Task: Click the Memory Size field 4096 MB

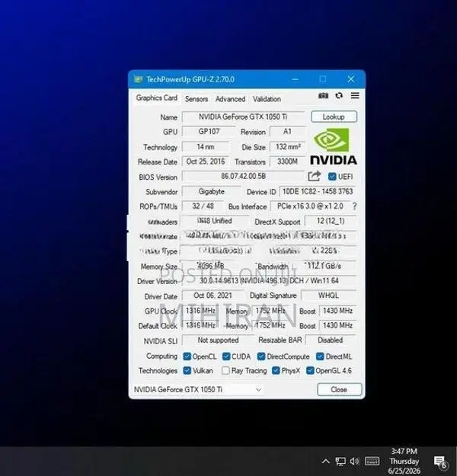Action: [x=210, y=266]
